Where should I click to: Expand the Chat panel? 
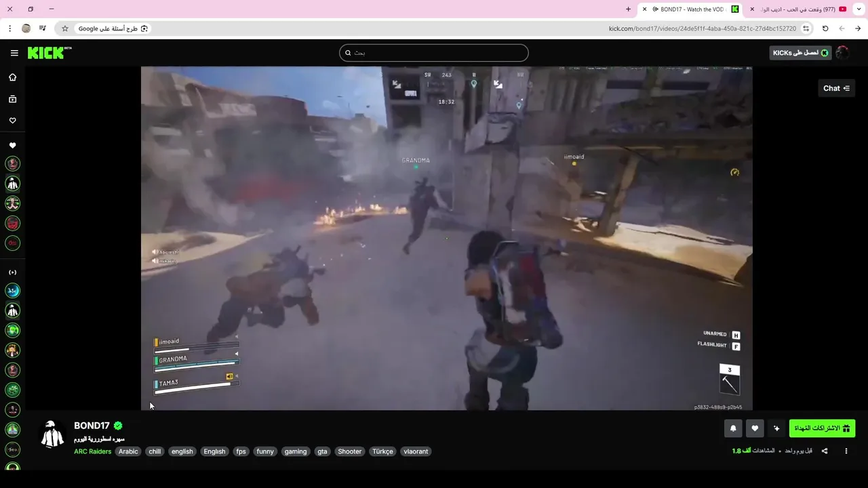click(x=836, y=88)
